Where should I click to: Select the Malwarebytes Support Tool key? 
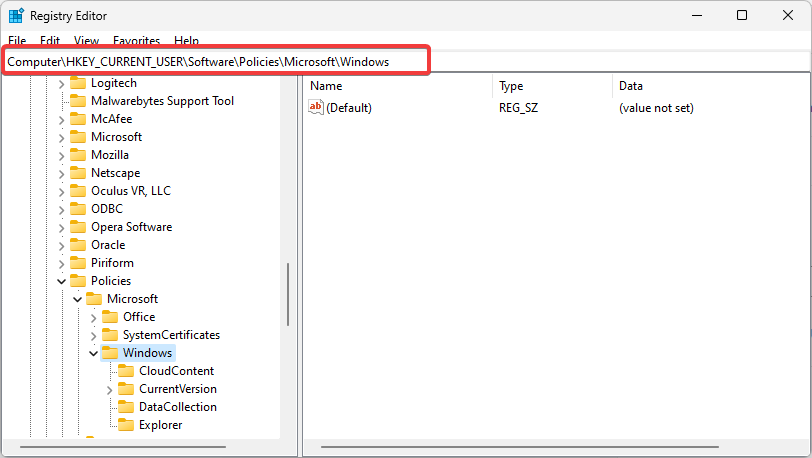point(162,101)
